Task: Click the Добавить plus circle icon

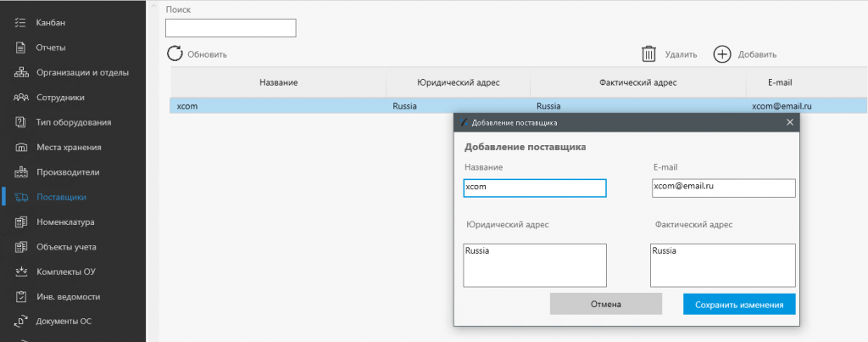Action: [x=722, y=54]
